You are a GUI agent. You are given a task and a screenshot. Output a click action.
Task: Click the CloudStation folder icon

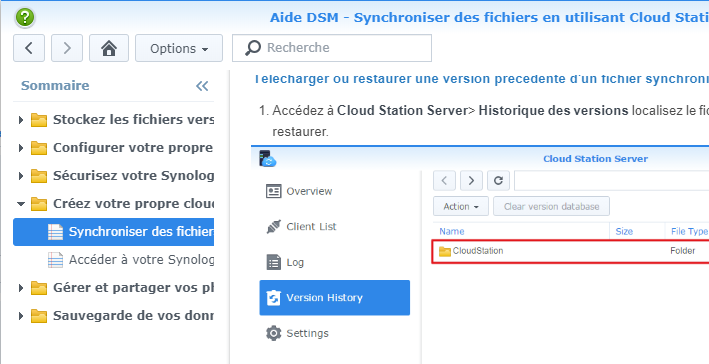[x=445, y=251]
